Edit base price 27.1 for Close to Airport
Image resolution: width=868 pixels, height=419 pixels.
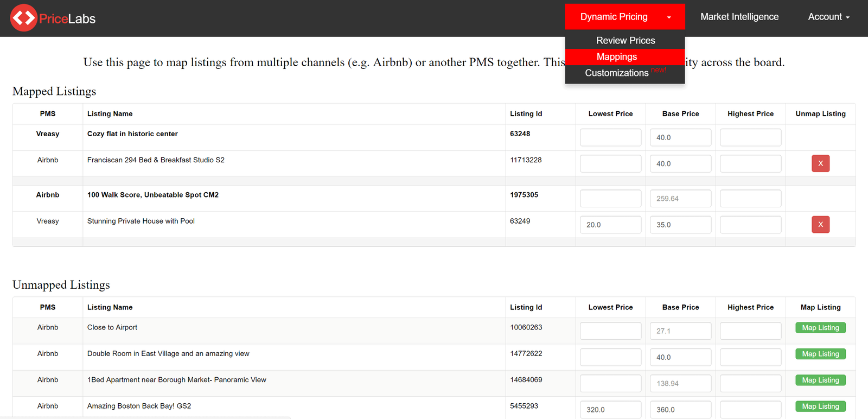tap(680, 331)
